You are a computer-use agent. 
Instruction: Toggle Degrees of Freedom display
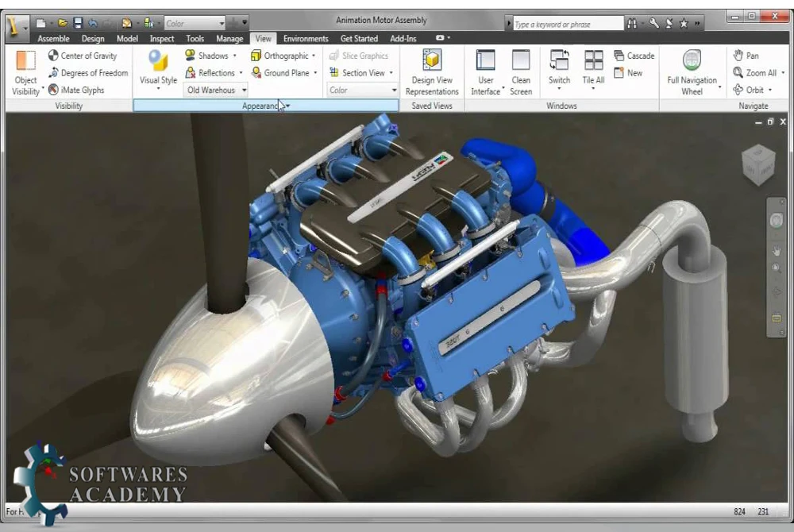[88, 73]
